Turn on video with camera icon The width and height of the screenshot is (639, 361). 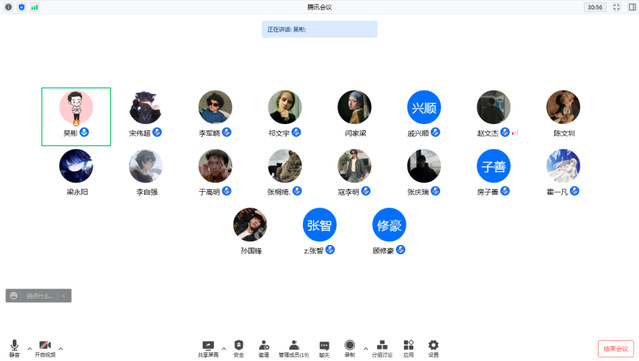[45, 349]
